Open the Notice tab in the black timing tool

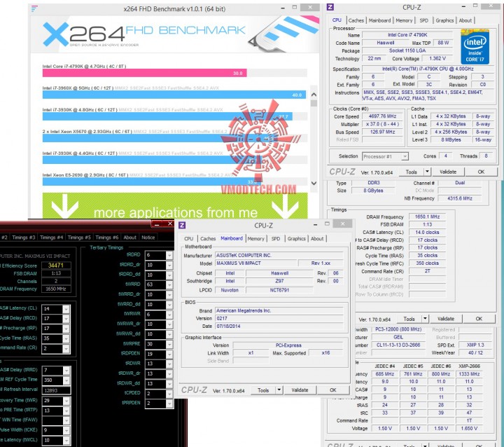click(x=148, y=238)
